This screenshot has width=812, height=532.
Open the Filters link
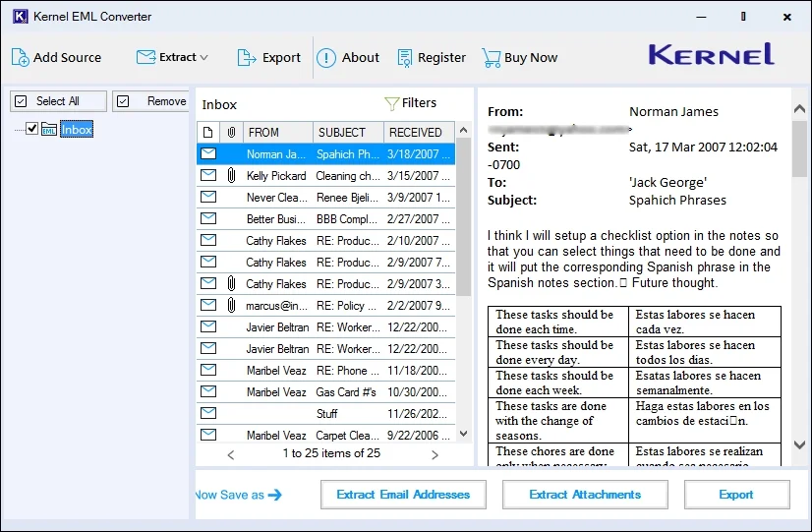click(x=419, y=103)
